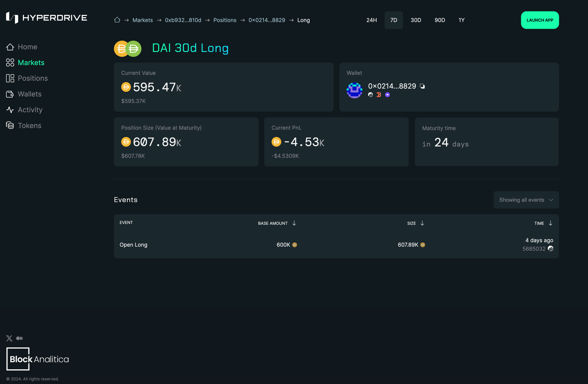Sort events by Time column arrow
Viewport: 588px width, 384px height.
(x=550, y=223)
